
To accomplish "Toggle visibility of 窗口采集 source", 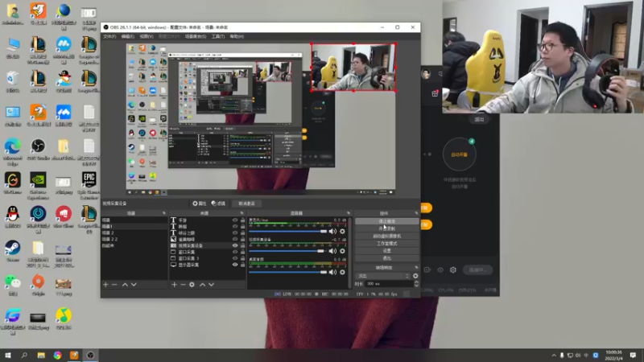I will point(235,252).
